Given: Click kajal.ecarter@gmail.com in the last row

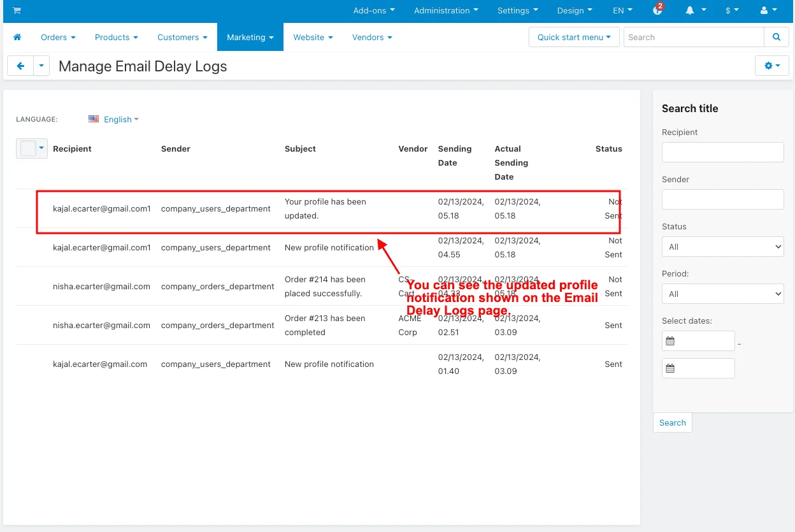Looking at the screenshot, I should coord(100,364).
